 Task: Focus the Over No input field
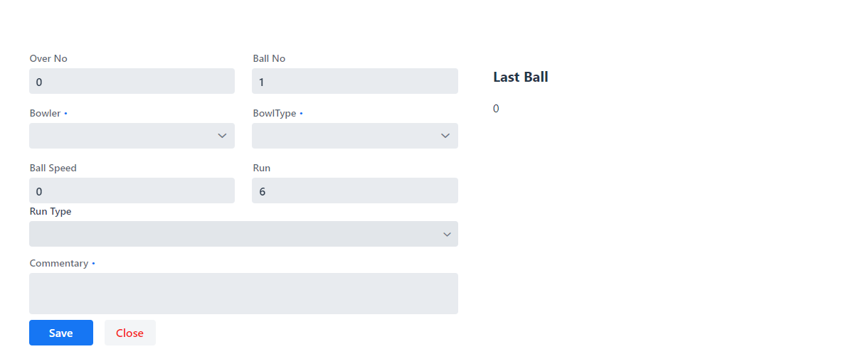click(132, 81)
